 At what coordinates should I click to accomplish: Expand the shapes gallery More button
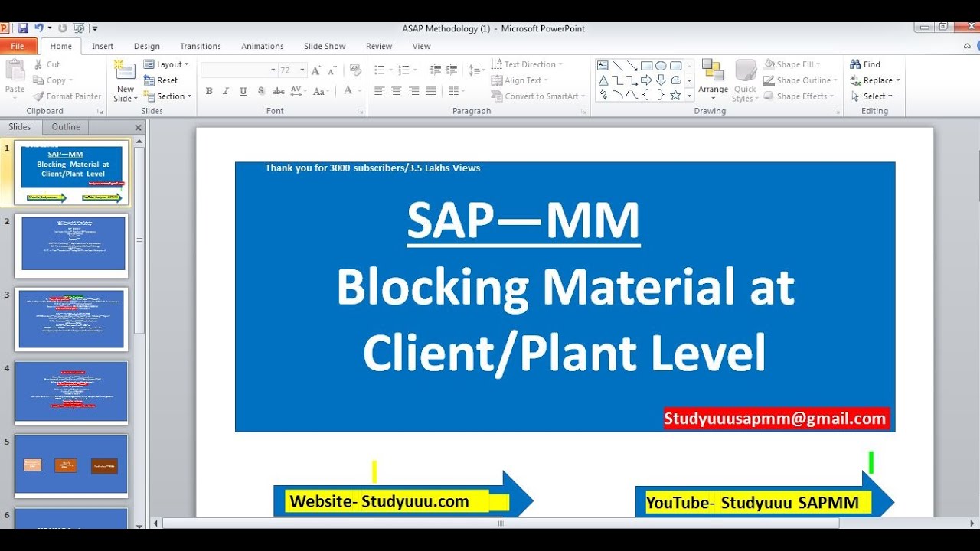click(690, 95)
